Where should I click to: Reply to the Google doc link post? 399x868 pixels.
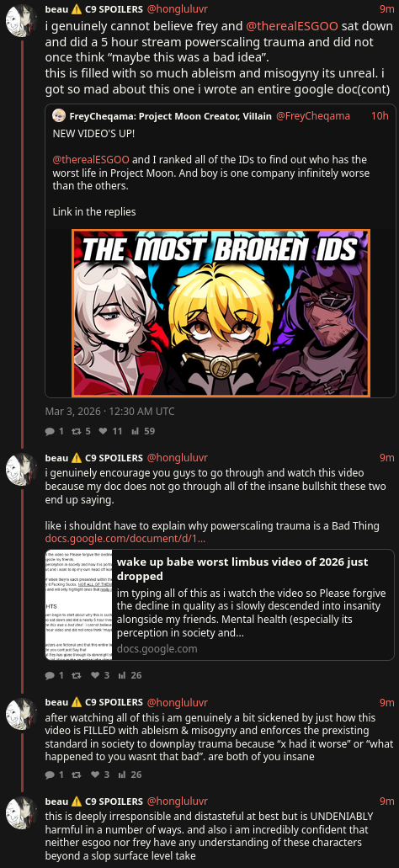coord(50,675)
